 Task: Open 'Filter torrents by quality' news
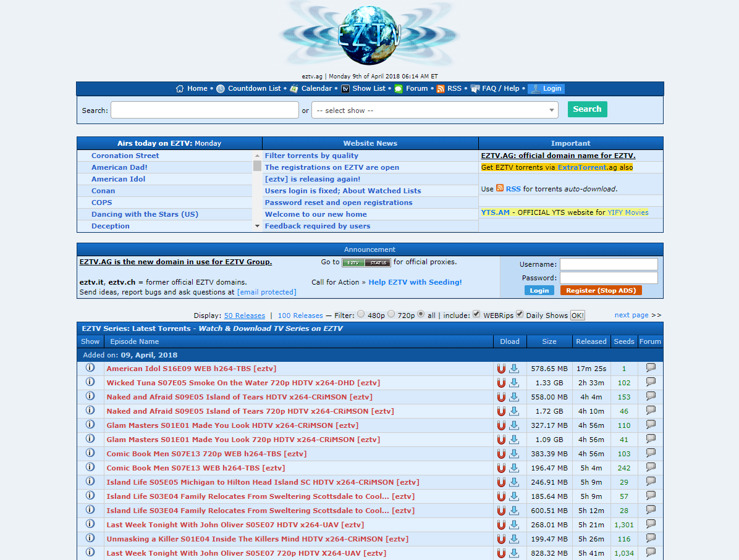(311, 156)
